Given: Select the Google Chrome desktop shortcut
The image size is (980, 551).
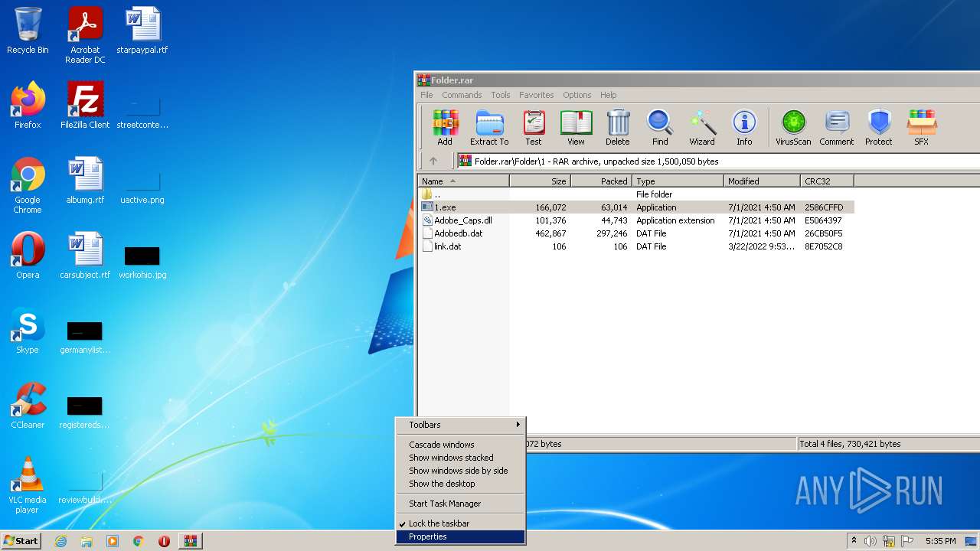Looking at the screenshot, I should pos(28,185).
